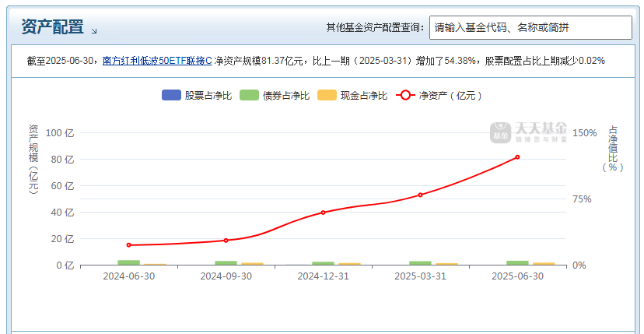The width and height of the screenshot is (644, 334).
Task: Click the 2024-12-31 axis date label
Action: [x=324, y=276]
